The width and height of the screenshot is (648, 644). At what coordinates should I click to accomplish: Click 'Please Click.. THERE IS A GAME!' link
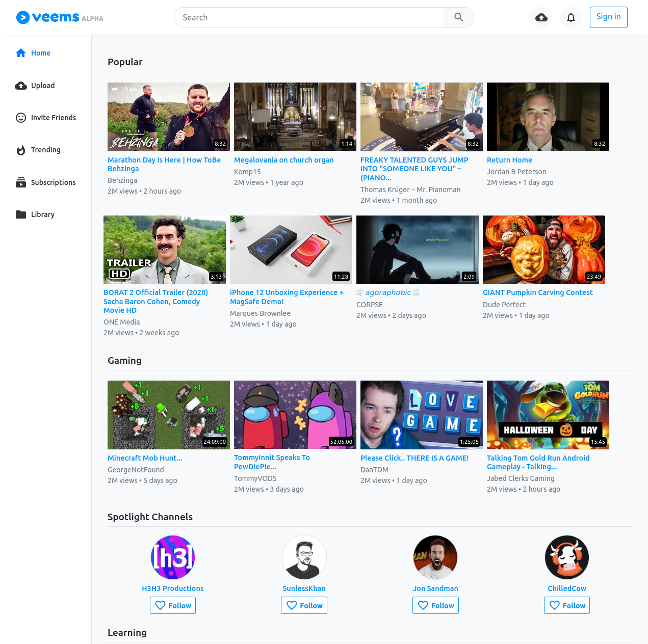[414, 458]
